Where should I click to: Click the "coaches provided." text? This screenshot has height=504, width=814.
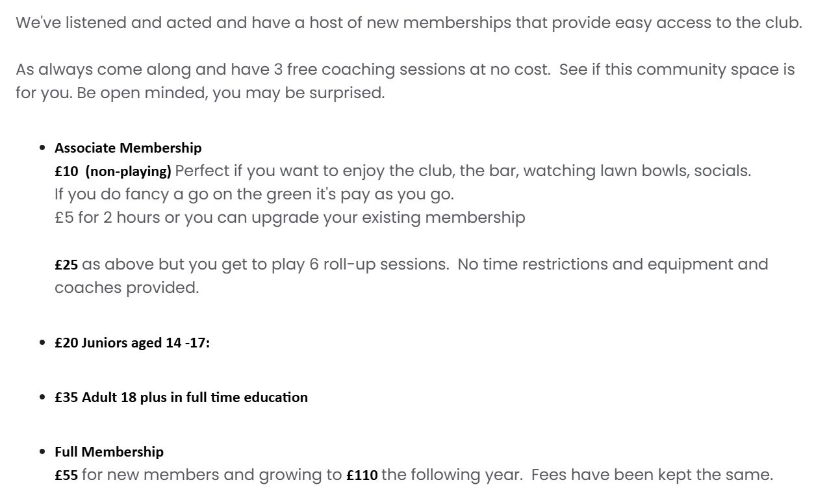coord(127,288)
